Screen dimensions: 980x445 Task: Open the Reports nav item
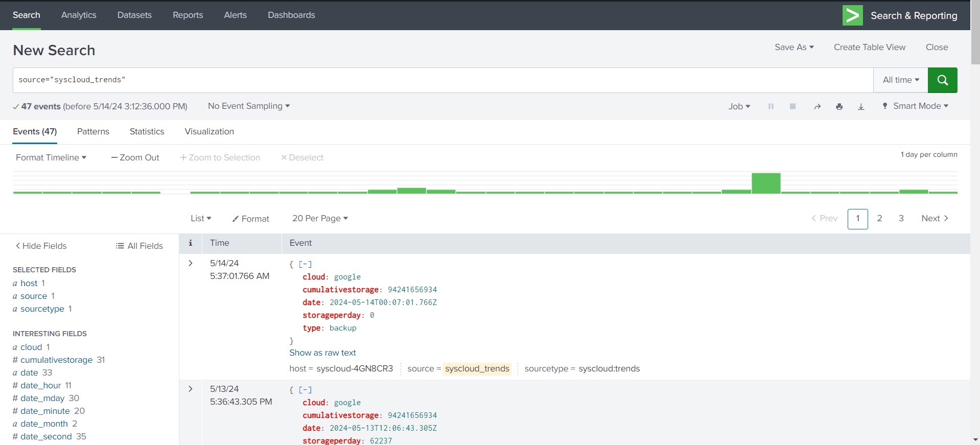tap(188, 15)
